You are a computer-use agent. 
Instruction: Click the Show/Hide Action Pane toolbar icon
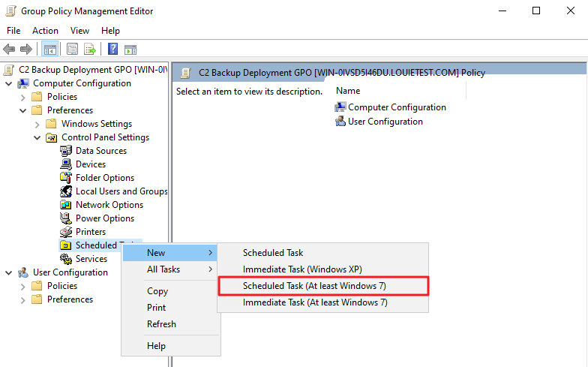[130, 50]
